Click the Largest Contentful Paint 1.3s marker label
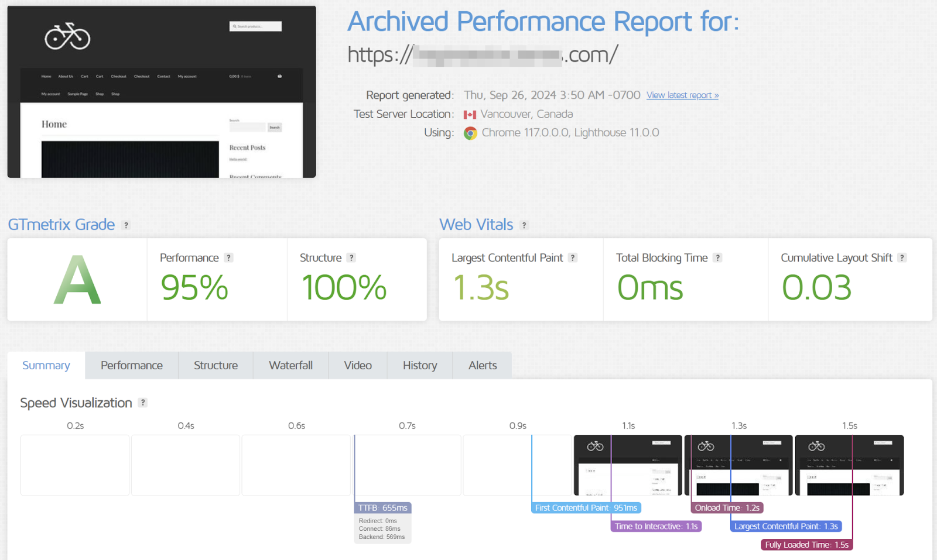The width and height of the screenshot is (937, 560). pos(786,526)
